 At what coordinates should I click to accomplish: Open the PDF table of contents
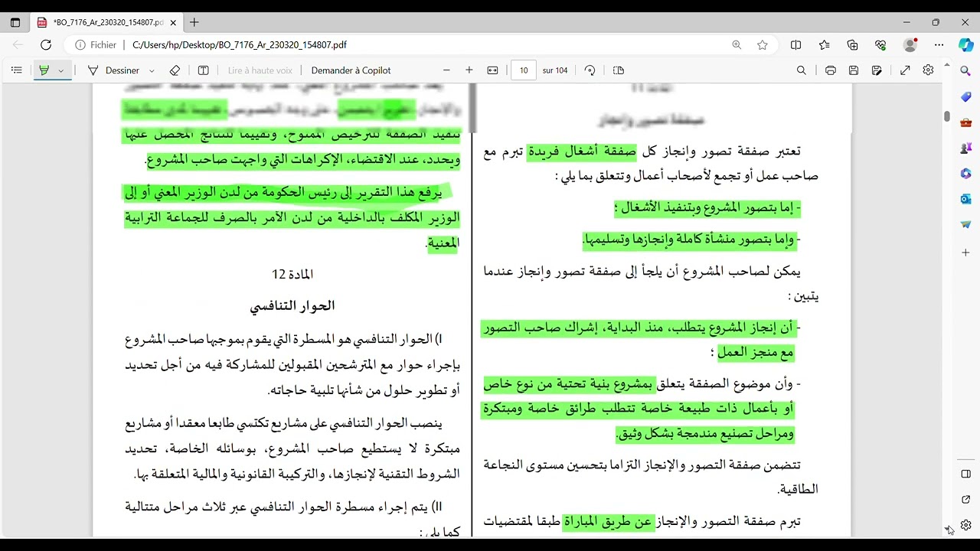pyautogui.click(x=17, y=70)
